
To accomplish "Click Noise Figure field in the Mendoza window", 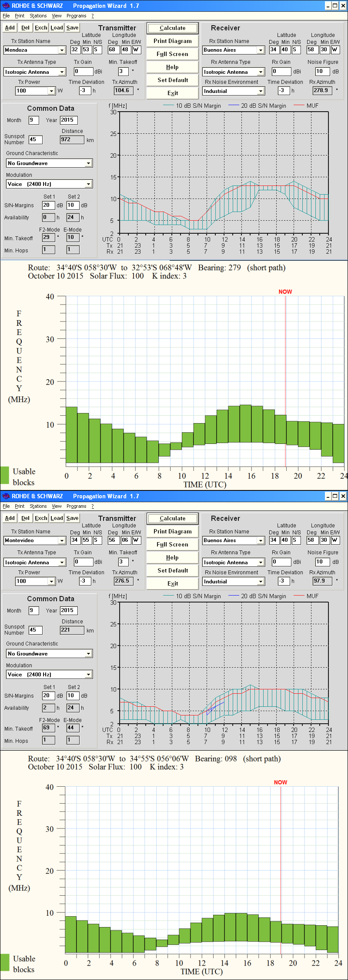I will click(322, 71).
